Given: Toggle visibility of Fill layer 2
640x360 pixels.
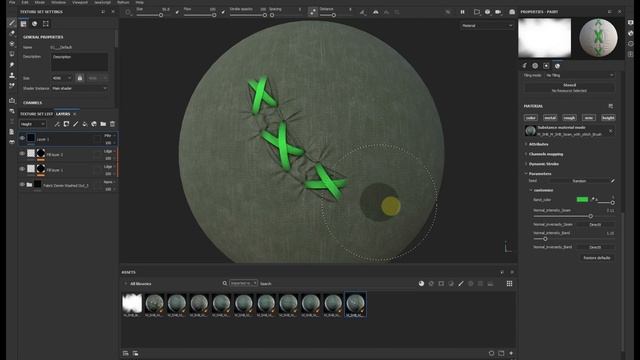Looking at the screenshot, I should [x=22, y=154].
